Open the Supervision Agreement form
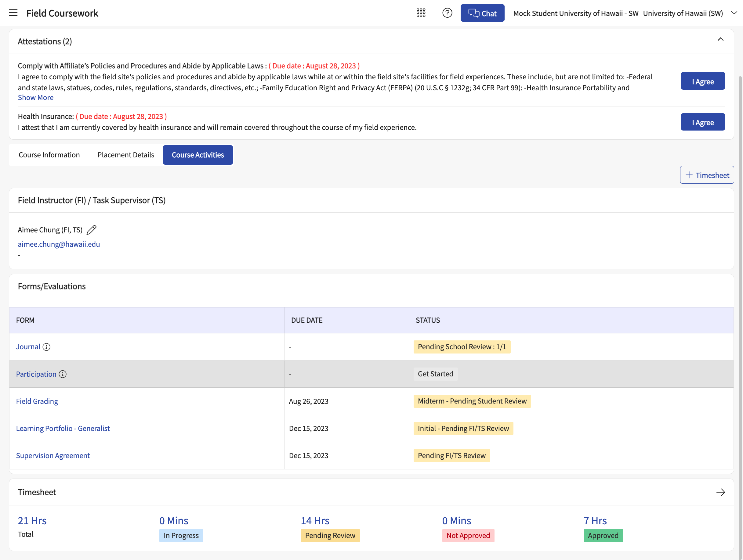This screenshot has width=743, height=560. pos(53,455)
